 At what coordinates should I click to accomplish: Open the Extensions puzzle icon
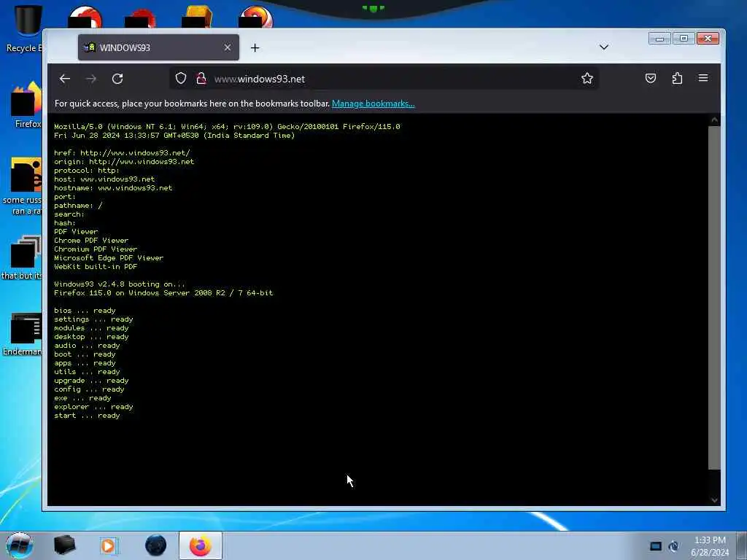pyautogui.click(x=677, y=78)
